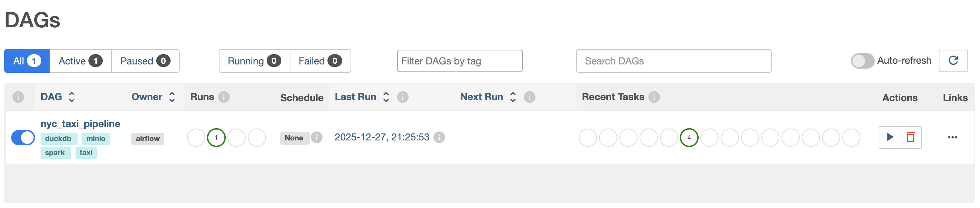The width and height of the screenshot is (980, 208).
Task: Filter by the duckdb tag
Action: 58,139
